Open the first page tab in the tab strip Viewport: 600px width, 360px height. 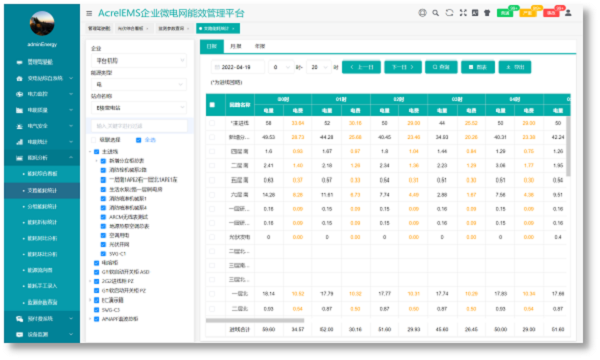99,29
